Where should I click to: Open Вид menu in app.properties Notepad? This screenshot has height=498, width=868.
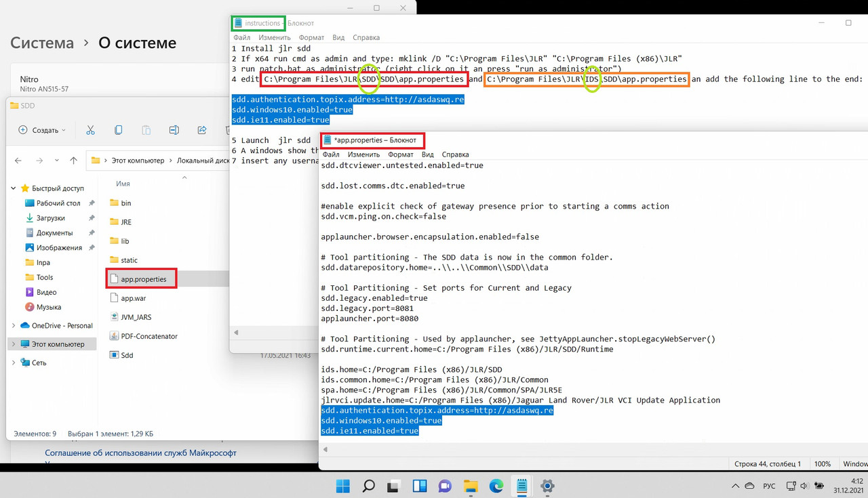(428, 155)
